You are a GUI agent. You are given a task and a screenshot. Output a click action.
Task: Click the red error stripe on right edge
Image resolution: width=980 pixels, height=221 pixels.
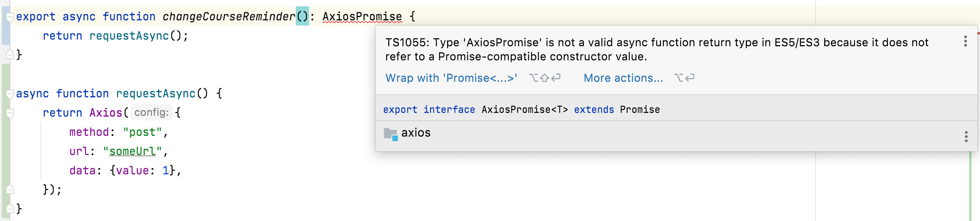[x=977, y=34]
